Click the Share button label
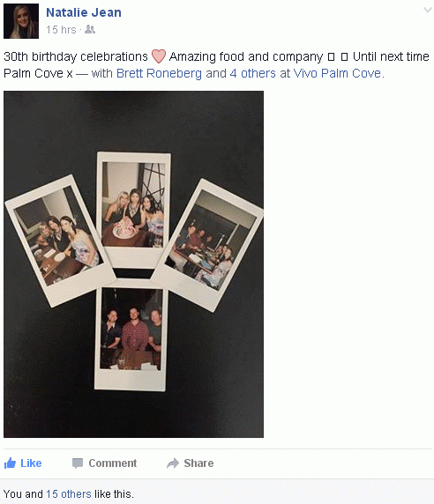Viewport: 434px width, 504px height. (198, 463)
